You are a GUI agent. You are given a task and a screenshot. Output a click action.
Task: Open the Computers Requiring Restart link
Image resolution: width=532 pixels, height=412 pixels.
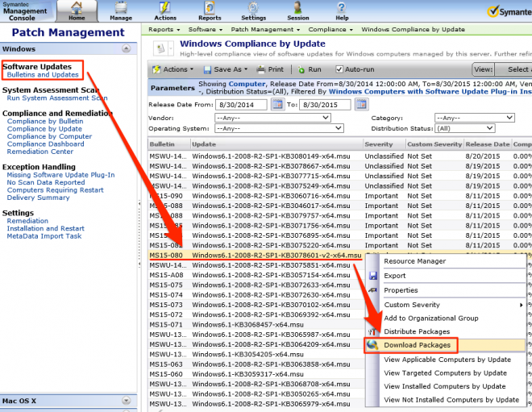pyautogui.click(x=56, y=190)
